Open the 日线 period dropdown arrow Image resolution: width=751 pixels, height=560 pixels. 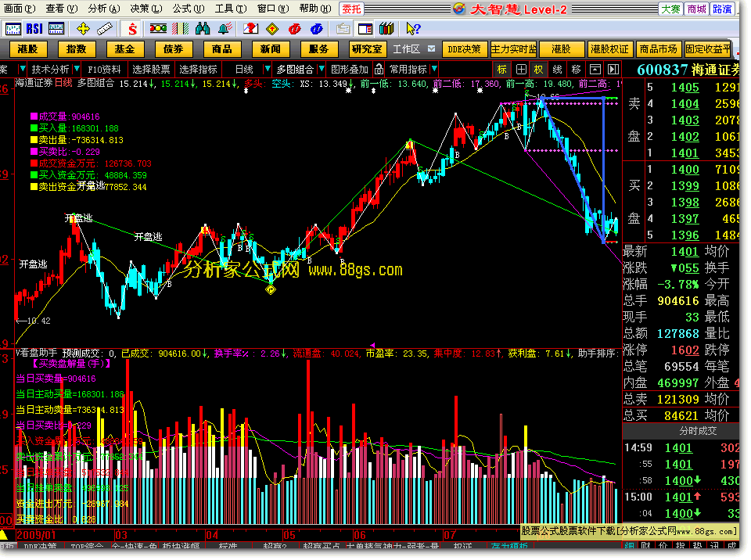268,69
